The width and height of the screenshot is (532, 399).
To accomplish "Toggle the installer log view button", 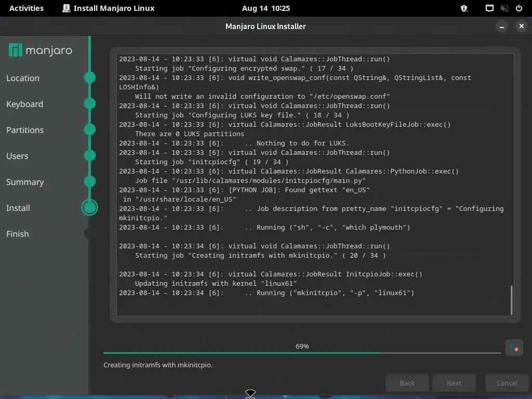I will [514, 348].
